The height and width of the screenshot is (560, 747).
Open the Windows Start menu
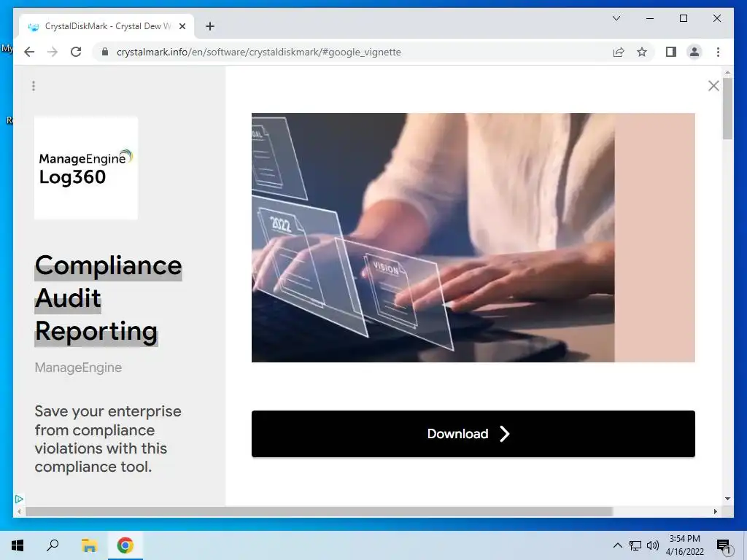click(18, 545)
